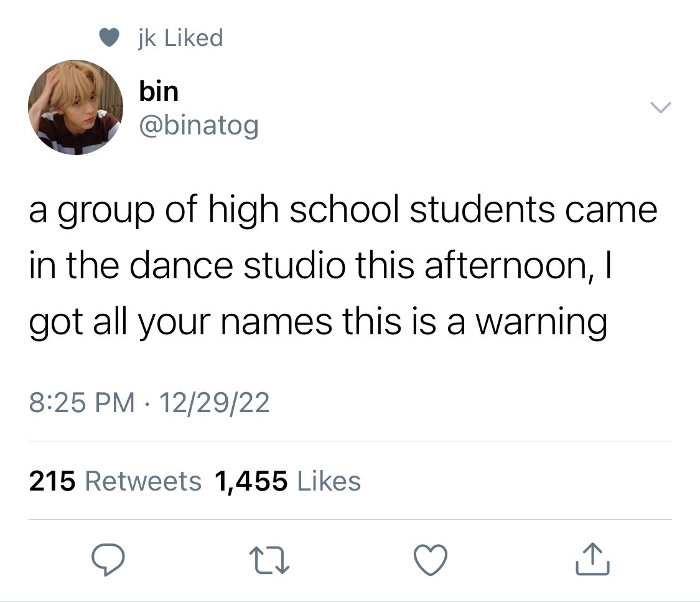700x602 pixels.
Task: Click the word Likes in the stats row
Action: [329, 481]
